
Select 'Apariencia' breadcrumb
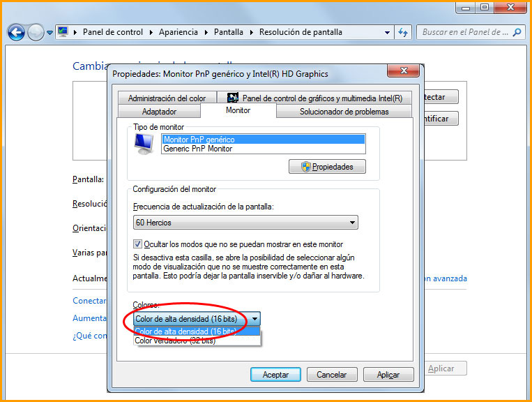click(178, 32)
